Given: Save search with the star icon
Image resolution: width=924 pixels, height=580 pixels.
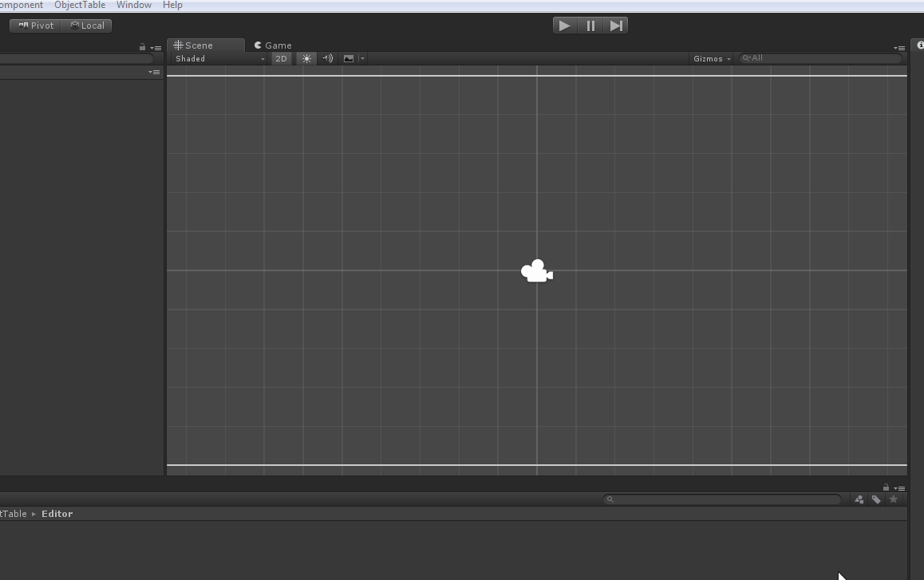Looking at the screenshot, I should 894,499.
